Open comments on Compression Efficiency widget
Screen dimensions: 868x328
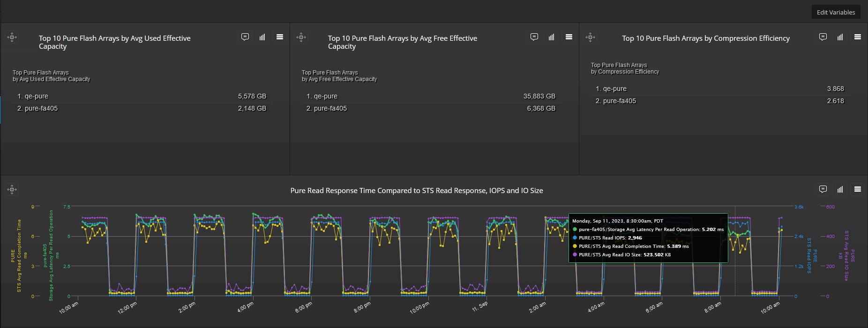823,37
